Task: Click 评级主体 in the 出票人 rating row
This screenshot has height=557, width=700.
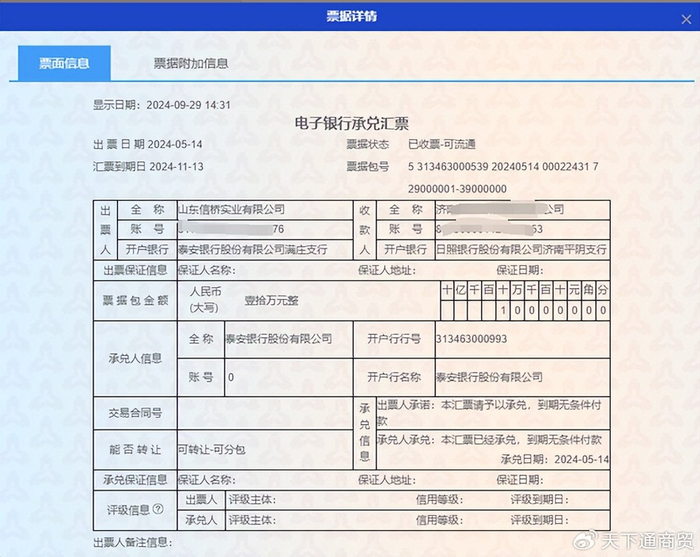Action: [252, 499]
